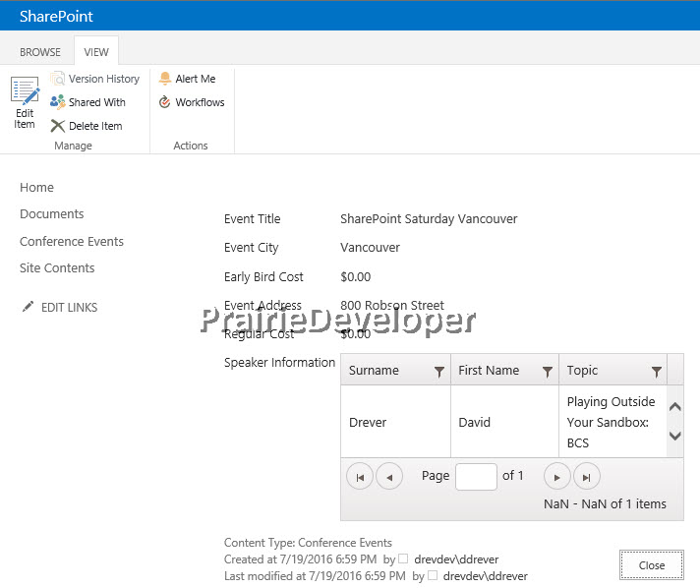Click the 800 Robson Street address value
Screen dimensions: 700x588
point(392,306)
